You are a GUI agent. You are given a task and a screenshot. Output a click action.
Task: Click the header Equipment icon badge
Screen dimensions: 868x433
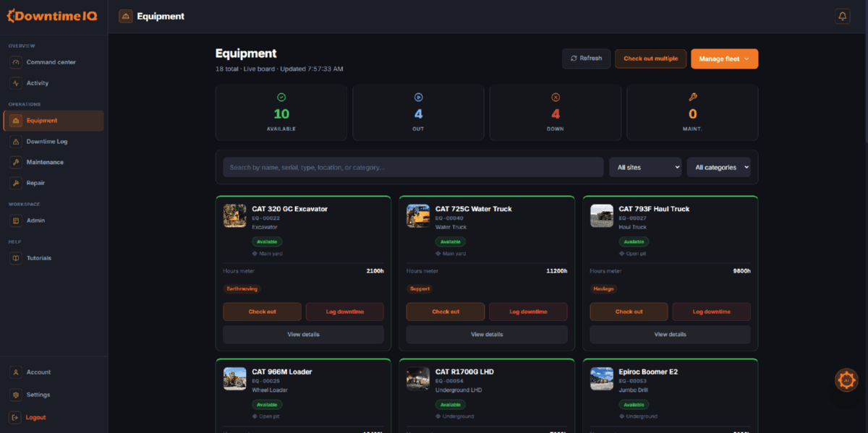click(126, 16)
